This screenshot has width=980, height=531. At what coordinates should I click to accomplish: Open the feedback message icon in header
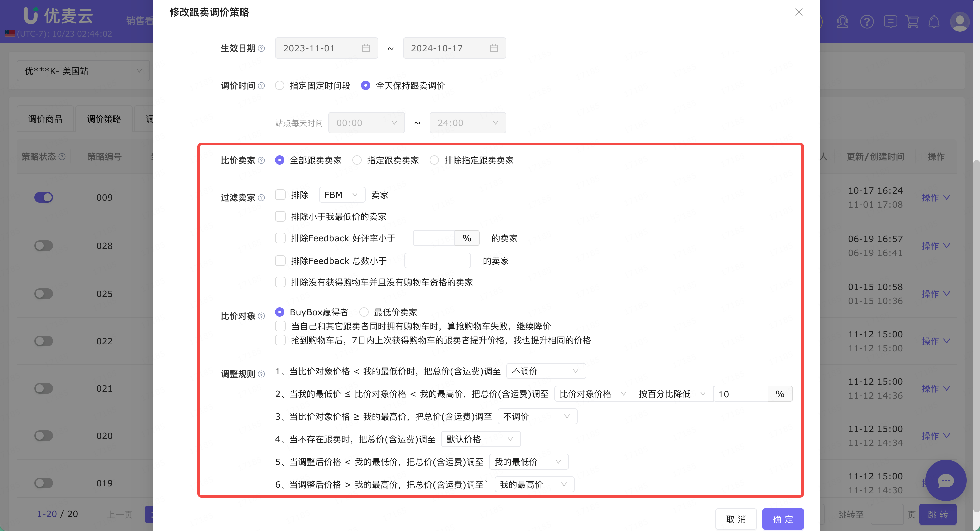click(890, 22)
